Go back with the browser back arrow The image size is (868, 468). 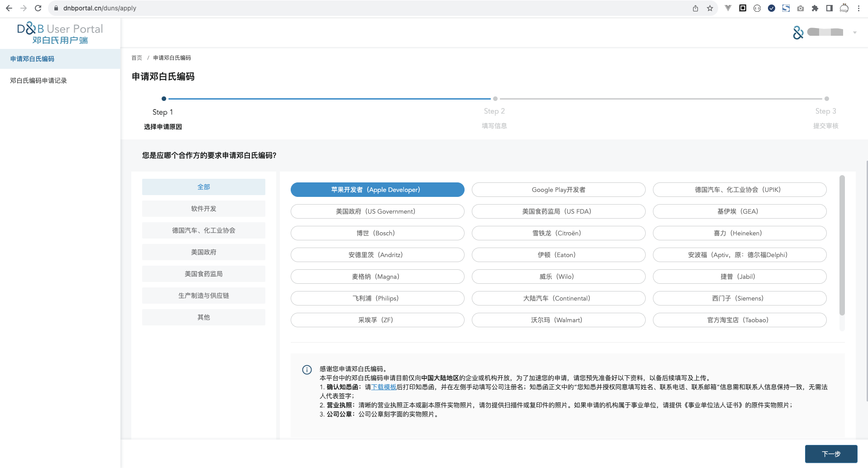(x=9, y=8)
